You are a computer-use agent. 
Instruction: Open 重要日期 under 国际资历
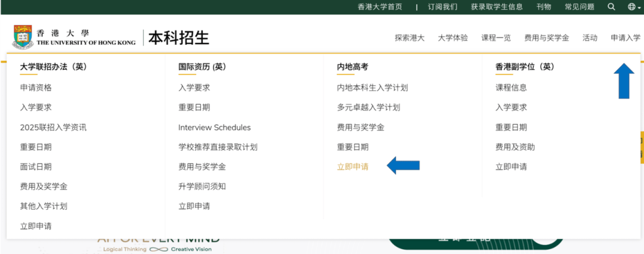pos(194,107)
